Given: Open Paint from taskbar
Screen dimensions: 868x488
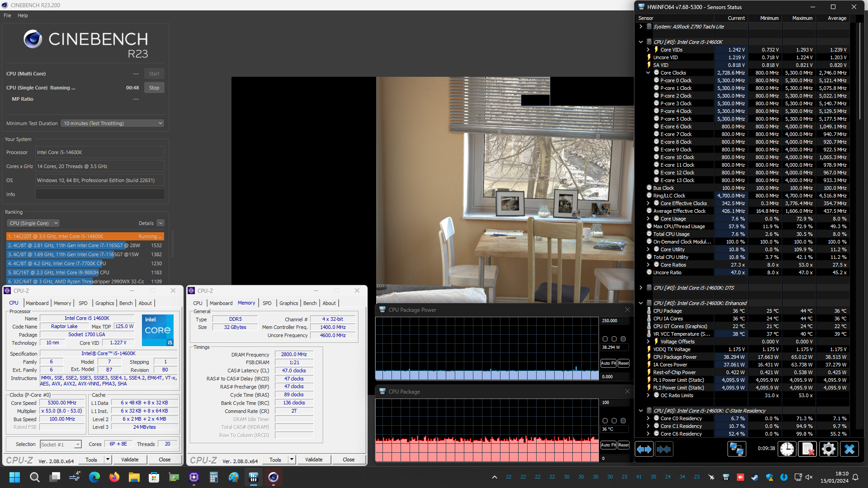Looking at the screenshot, I should point(234,477).
